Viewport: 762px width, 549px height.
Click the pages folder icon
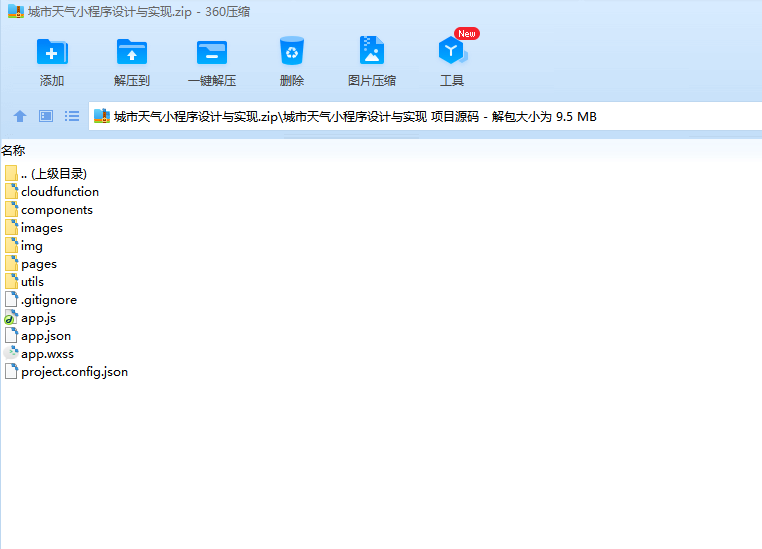pyautogui.click(x=12, y=263)
